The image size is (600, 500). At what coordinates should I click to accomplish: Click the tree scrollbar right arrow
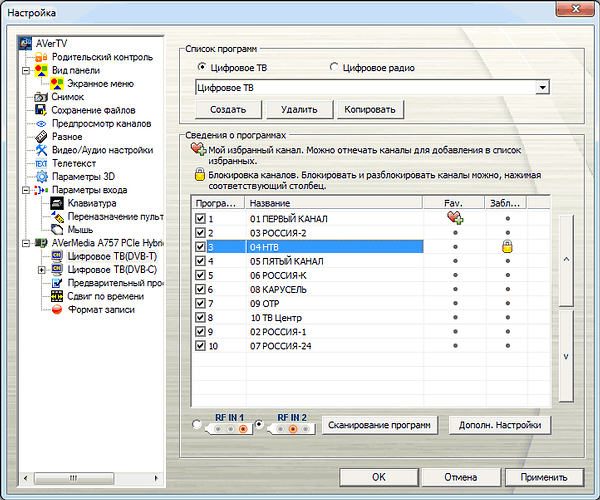[156, 478]
